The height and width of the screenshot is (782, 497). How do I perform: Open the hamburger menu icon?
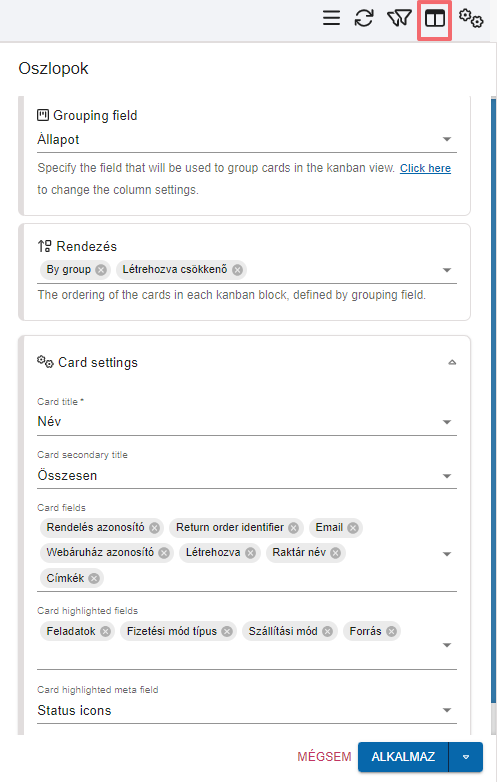click(x=331, y=18)
